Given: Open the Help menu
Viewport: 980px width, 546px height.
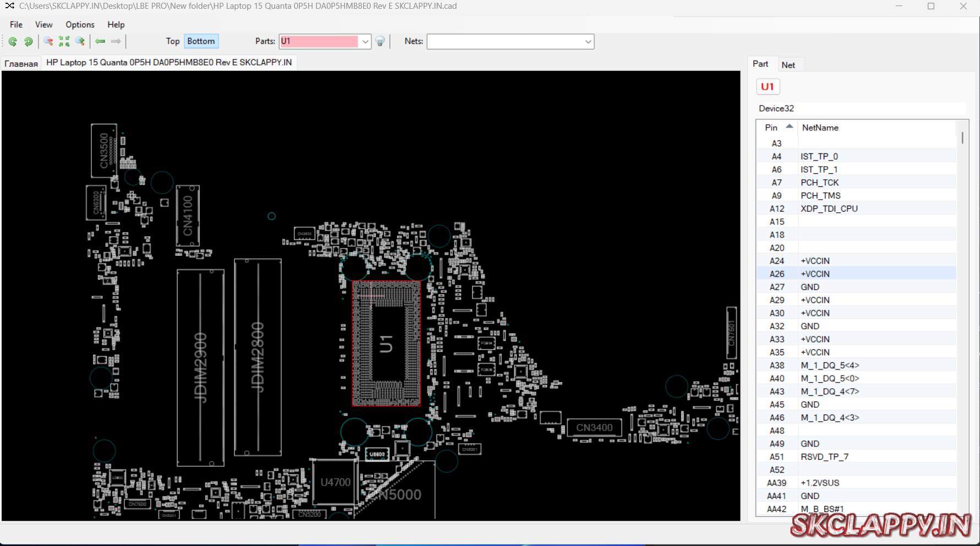Looking at the screenshot, I should pyautogui.click(x=116, y=25).
